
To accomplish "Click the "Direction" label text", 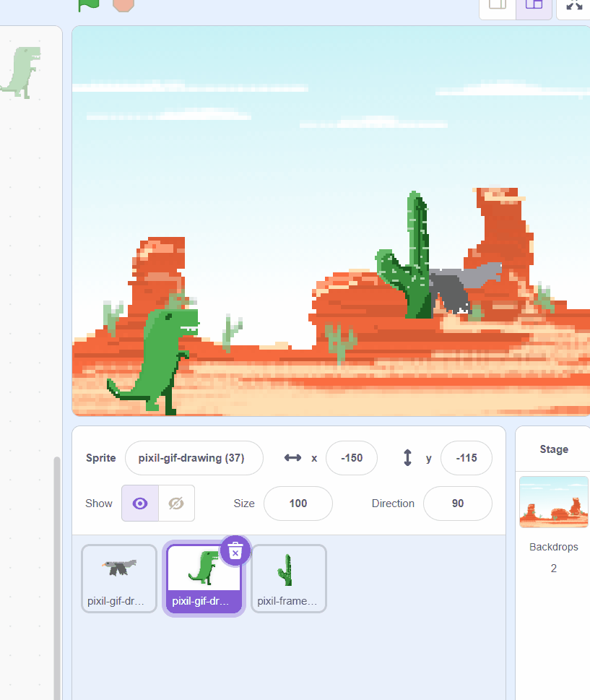I will pyautogui.click(x=393, y=504).
